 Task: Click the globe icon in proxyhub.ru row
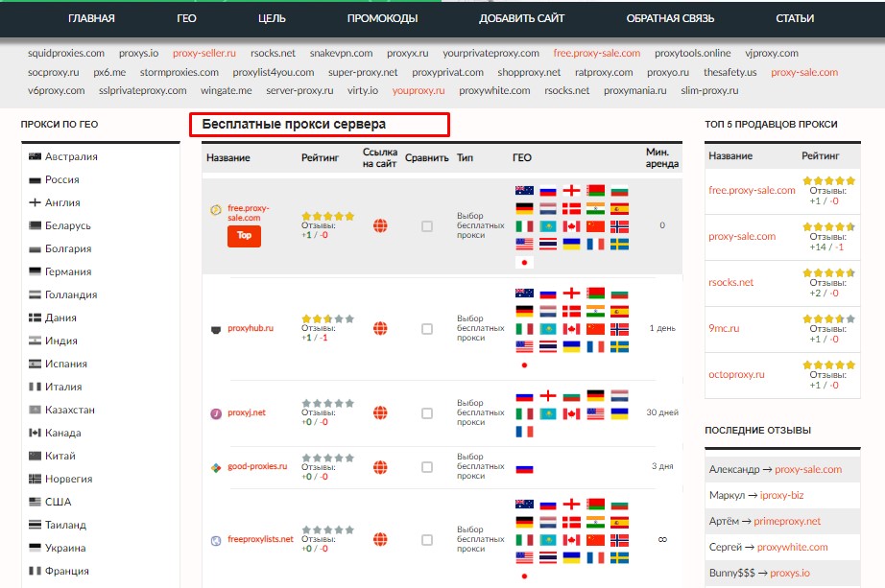[x=380, y=328]
